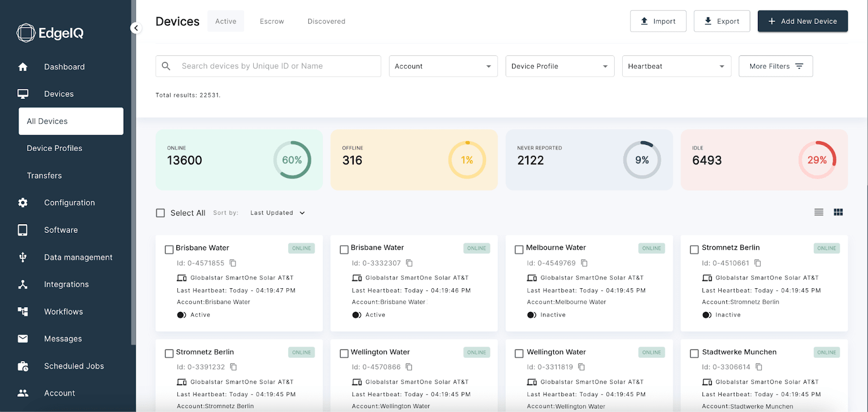Switch to grid view icon
This screenshot has height=412, width=868.
tap(838, 212)
